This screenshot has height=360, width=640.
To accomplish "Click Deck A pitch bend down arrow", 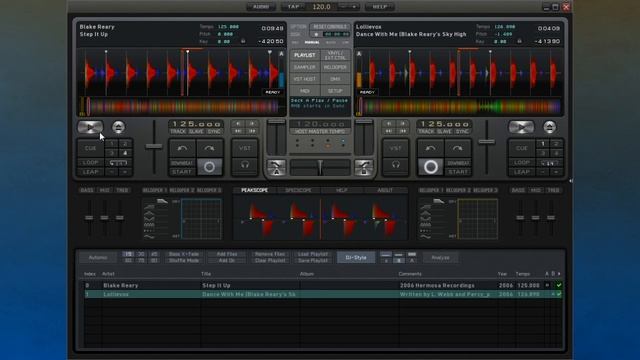I will (182, 148).
